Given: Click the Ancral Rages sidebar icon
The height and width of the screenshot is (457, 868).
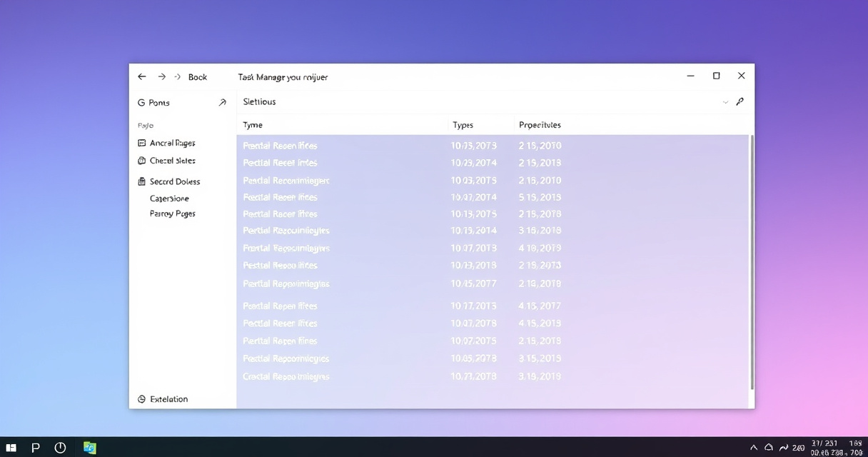Looking at the screenshot, I should 142,143.
